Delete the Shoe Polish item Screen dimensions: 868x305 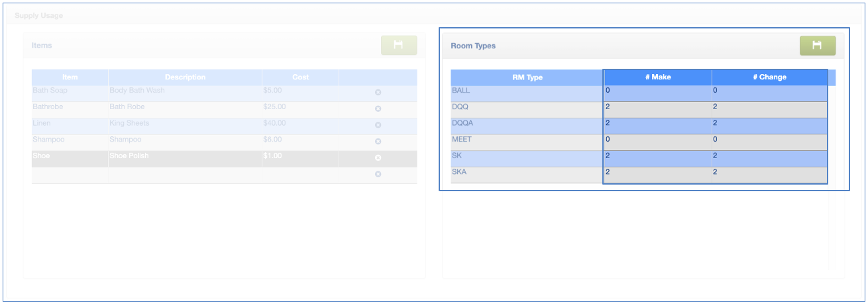click(378, 158)
